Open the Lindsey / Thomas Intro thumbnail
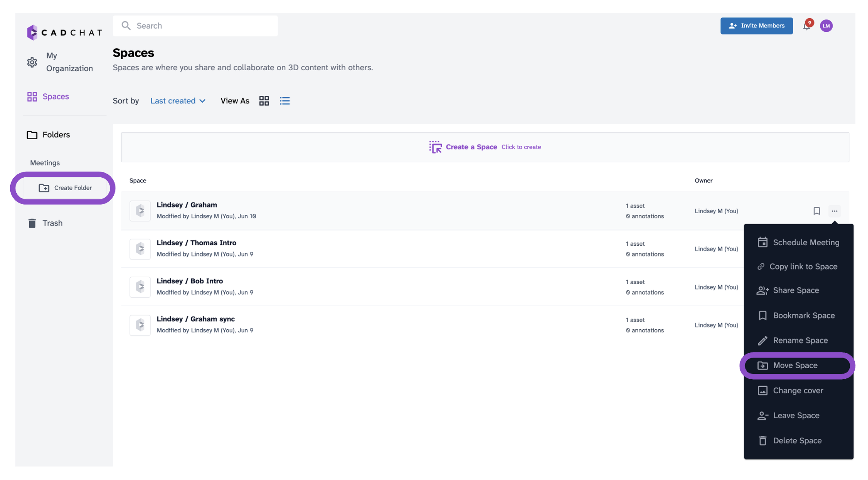The width and height of the screenshot is (868, 480). coord(140,249)
